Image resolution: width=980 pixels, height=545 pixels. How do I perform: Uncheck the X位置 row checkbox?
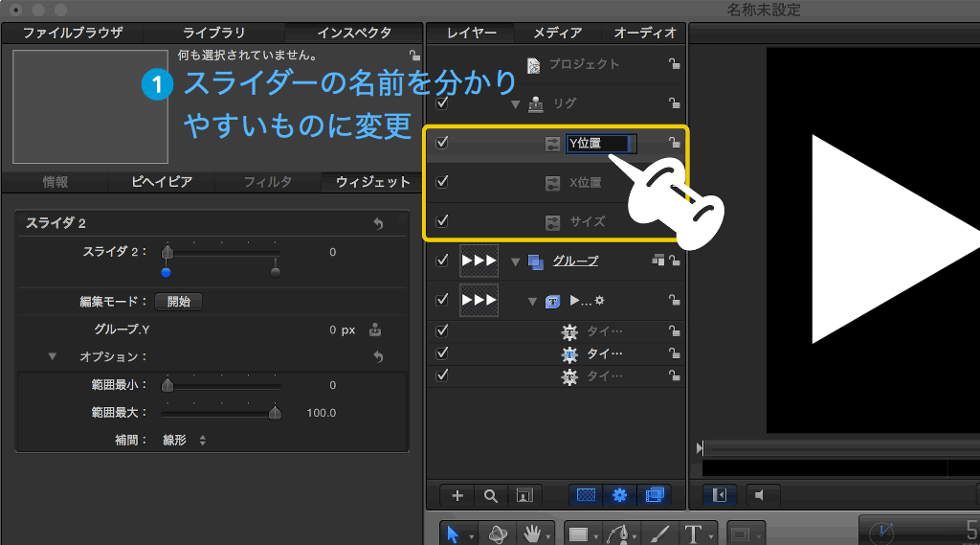coord(442,181)
